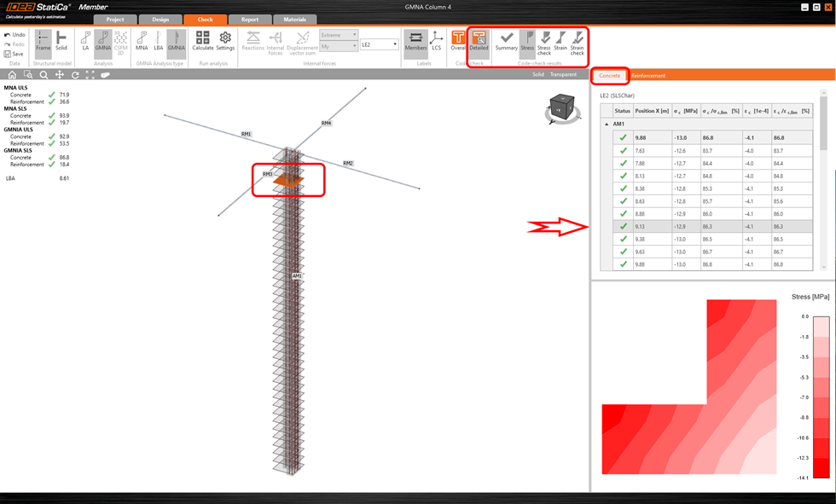This screenshot has width=836, height=504.
Task: Click the Save button
Action: pyautogui.click(x=15, y=53)
